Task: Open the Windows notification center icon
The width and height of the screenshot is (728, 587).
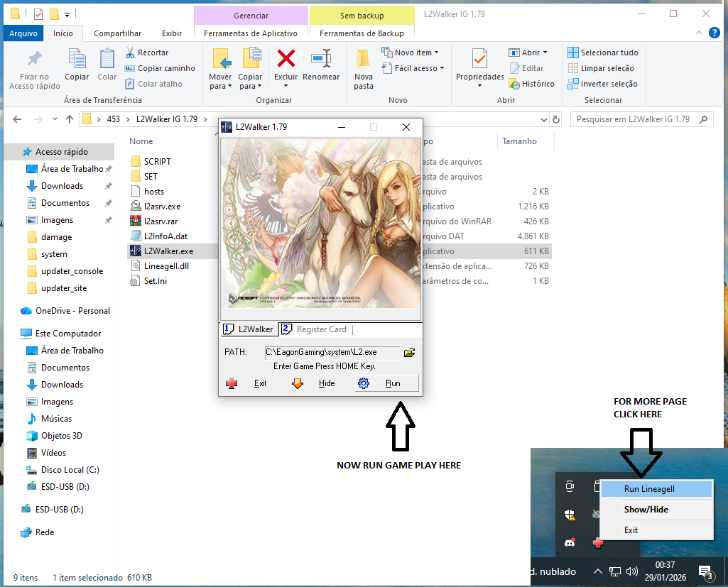Action: pos(706,571)
